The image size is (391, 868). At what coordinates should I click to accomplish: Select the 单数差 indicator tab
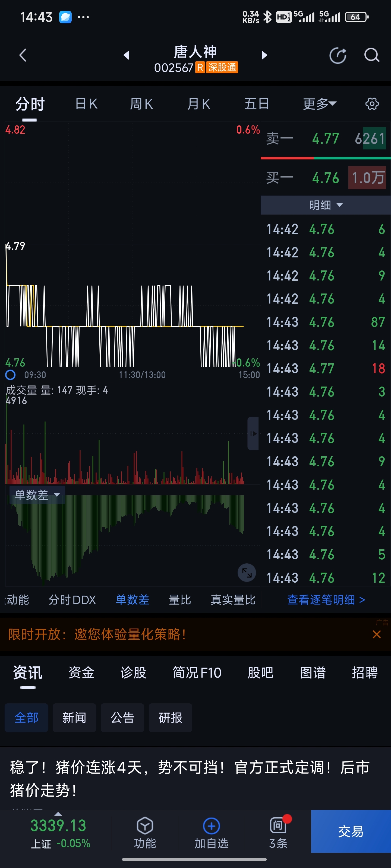point(132,600)
